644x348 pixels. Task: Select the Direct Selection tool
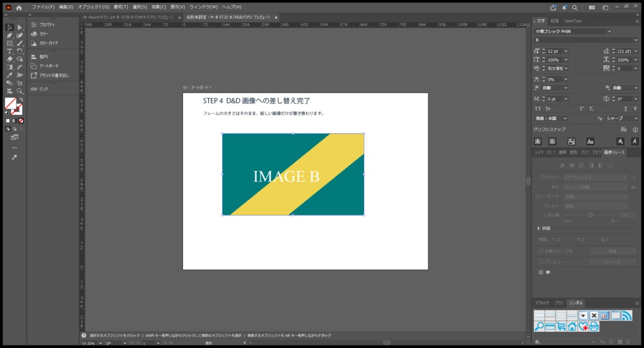pyautogui.click(x=19, y=28)
